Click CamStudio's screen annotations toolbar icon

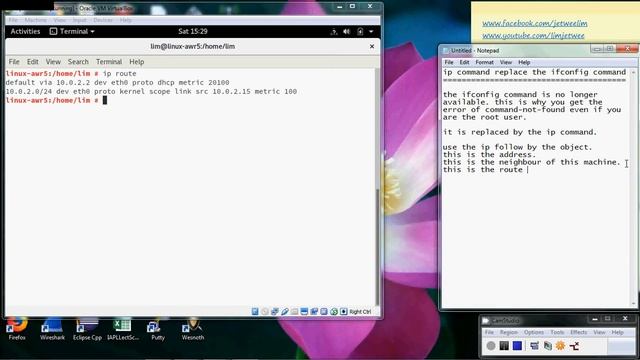tap(547, 346)
